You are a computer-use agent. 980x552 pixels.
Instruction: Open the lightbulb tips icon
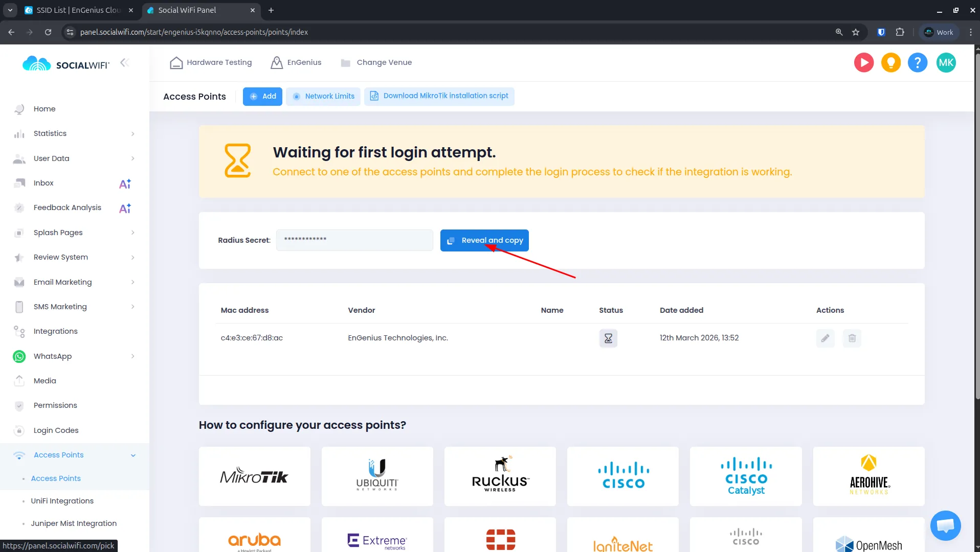890,62
